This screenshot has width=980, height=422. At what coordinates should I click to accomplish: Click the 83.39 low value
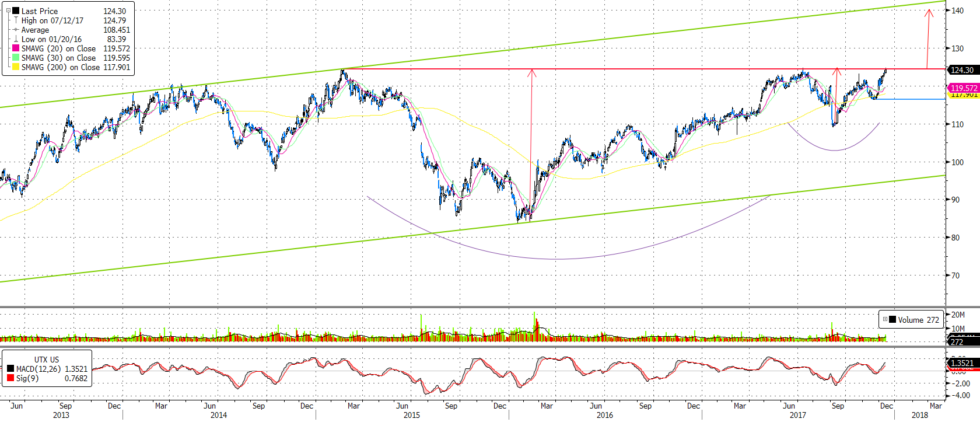point(116,39)
